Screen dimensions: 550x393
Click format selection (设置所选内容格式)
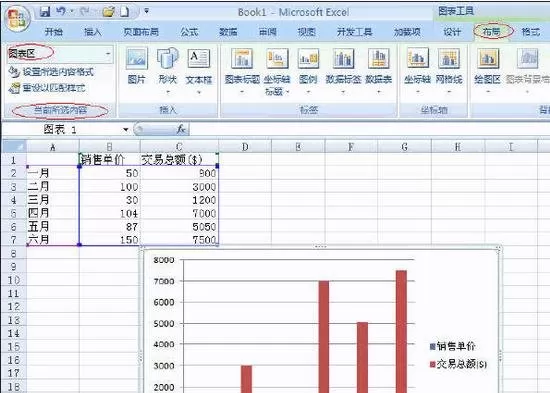point(51,72)
